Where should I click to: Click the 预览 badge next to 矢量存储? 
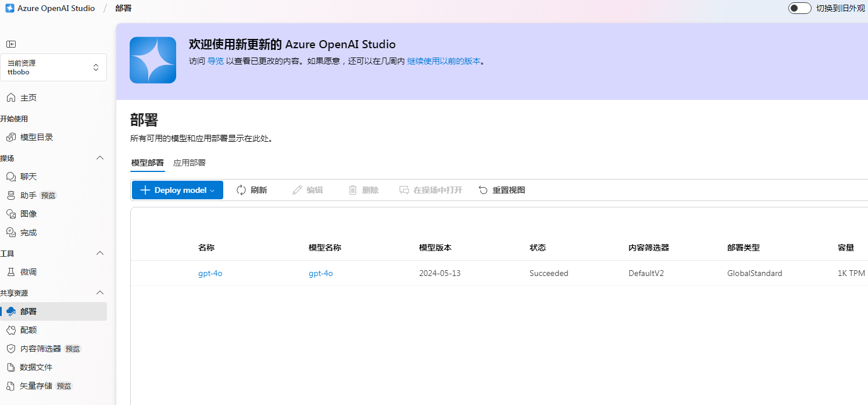point(65,386)
